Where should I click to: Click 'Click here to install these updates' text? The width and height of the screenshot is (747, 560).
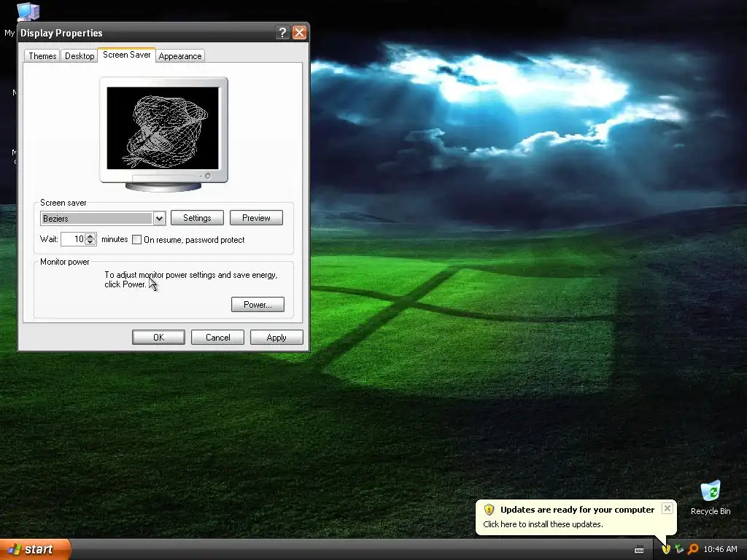click(x=543, y=524)
